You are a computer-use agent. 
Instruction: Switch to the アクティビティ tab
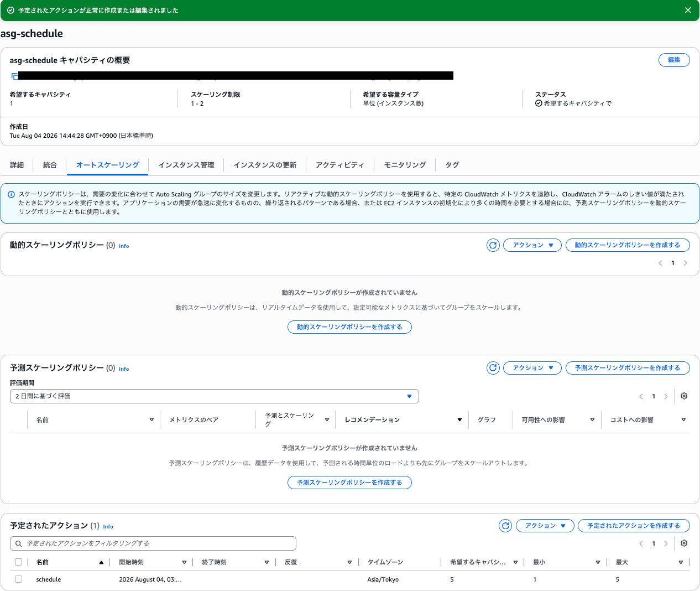340,165
